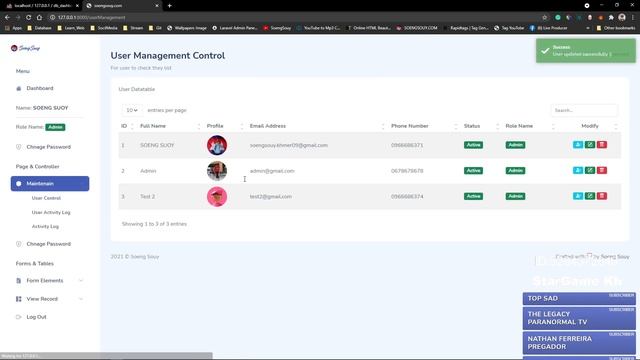Click the Log Out sidebar item
The image size is (640, 360).
(36, 317)
